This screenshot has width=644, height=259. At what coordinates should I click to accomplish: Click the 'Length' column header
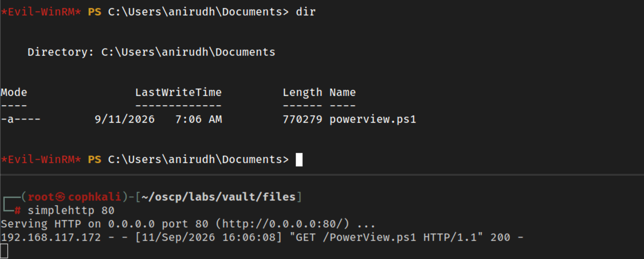pyautogui.click(x=302, y=93)
